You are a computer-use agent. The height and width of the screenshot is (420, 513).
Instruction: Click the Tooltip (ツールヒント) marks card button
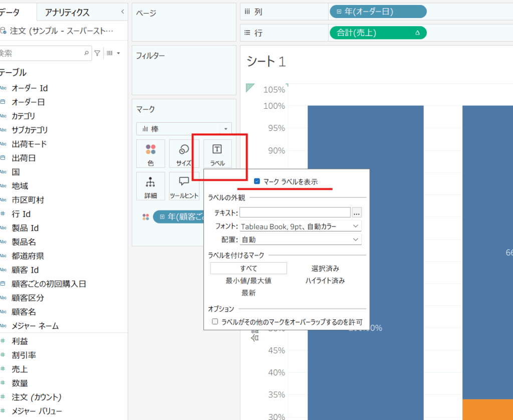point(184,185)
